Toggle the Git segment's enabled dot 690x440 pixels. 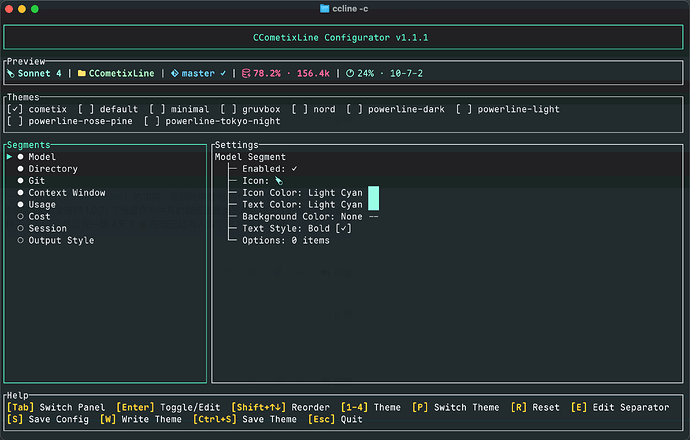point(20,180)
